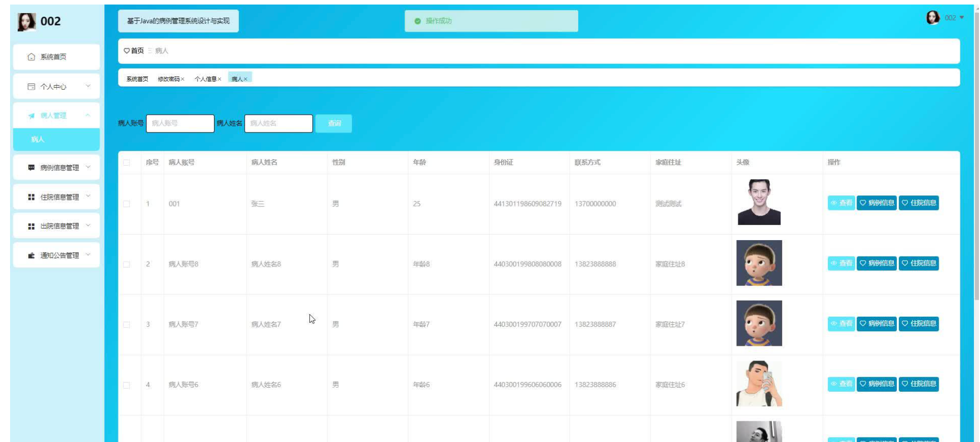The height and width of the screenshot is (442, 980).
Task: Switch to the 个人信息 tab
Action: click(x=205, y=79)
